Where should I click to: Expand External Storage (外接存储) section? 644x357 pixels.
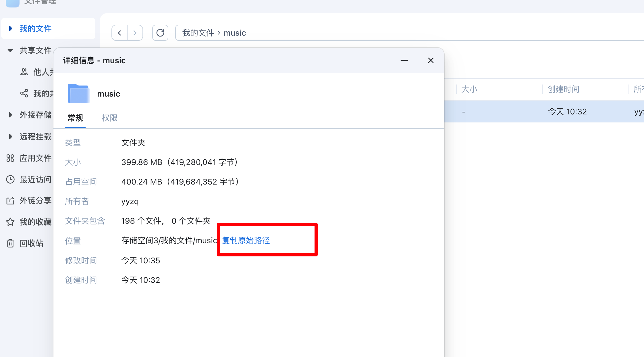click(x=11, y=115)
